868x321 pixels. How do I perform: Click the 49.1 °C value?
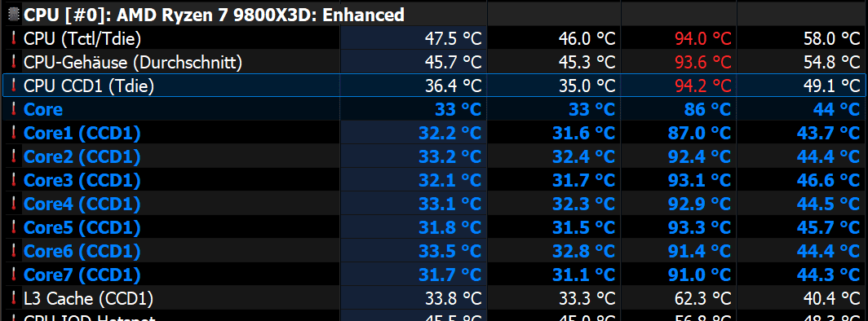pos(832,86)
